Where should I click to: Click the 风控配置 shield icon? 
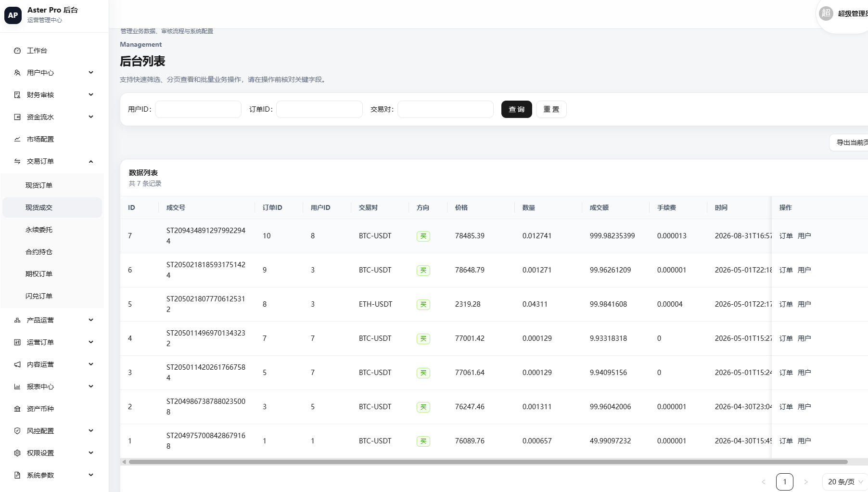click(17, 431)
